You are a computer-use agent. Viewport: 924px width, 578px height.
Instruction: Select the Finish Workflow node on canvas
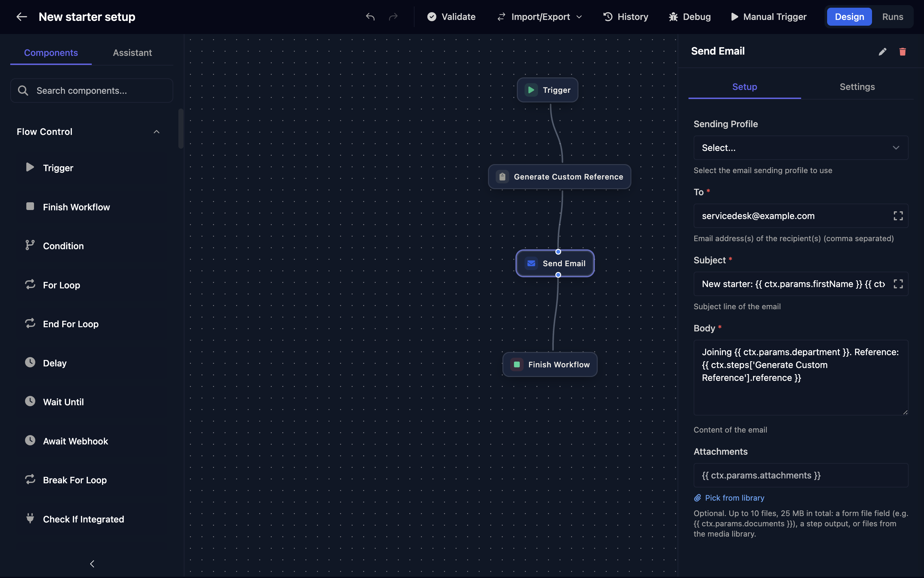tap(550, 364)
